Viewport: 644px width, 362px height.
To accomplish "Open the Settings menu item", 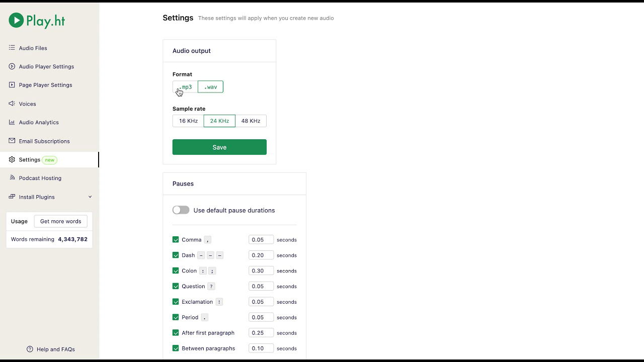I will click(30, 159).
